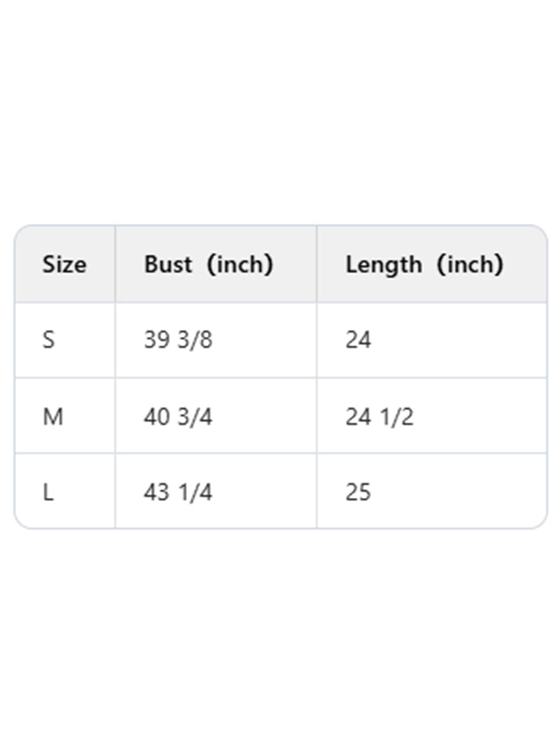Click the 39 3/8 bust measurement cell
560x735 pixels.
pyautogui.click(x=178, y=340)
